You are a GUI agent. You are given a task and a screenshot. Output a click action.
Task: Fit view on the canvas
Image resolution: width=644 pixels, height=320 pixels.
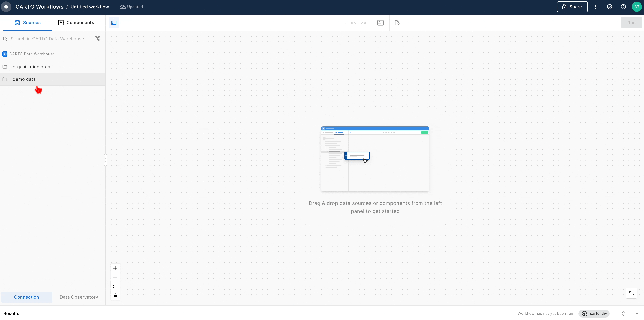point(115,287)
